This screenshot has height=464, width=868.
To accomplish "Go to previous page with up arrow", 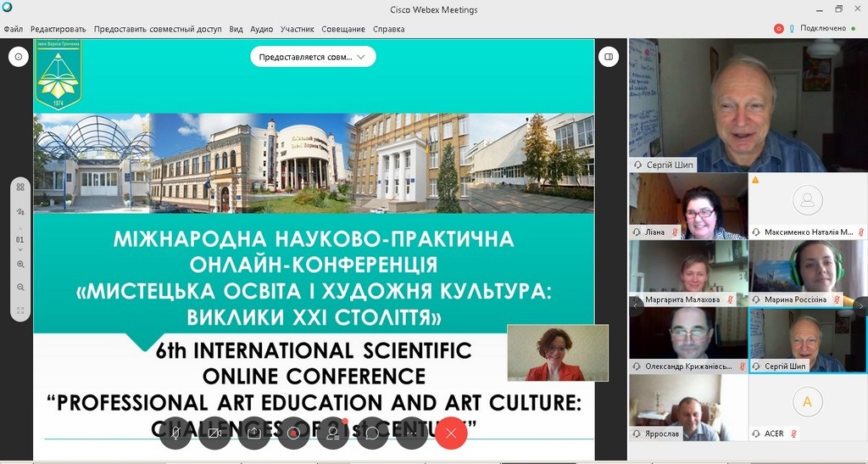I will 20,229.
